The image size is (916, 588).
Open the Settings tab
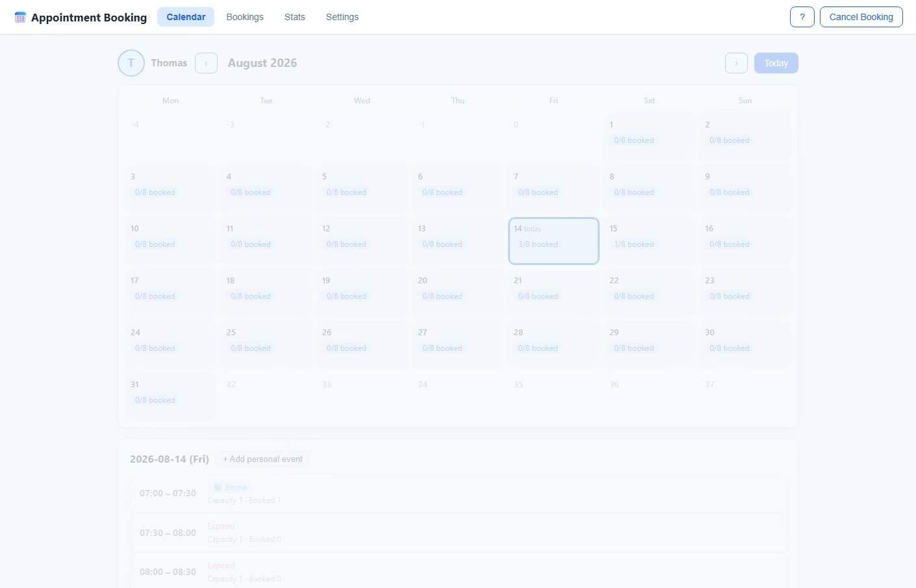tap(342, 17)
